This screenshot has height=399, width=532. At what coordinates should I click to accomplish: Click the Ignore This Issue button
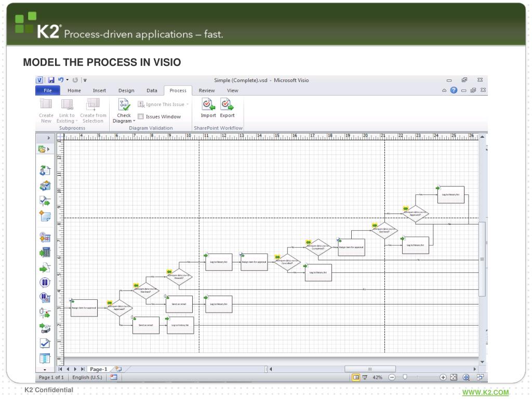point(163,104)
